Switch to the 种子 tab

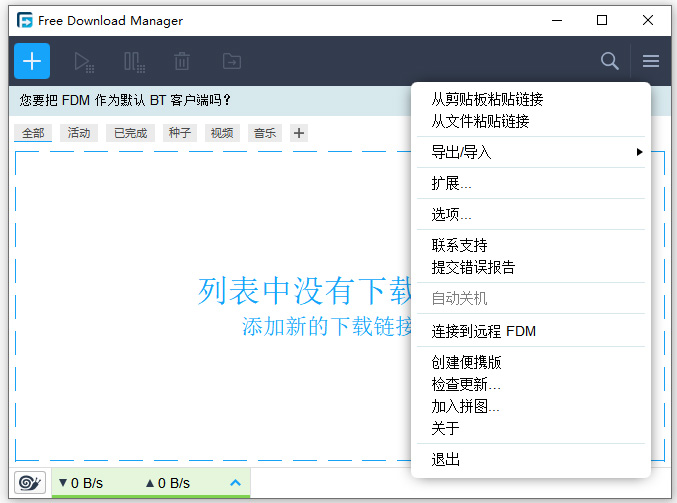(x=180, y=133)
